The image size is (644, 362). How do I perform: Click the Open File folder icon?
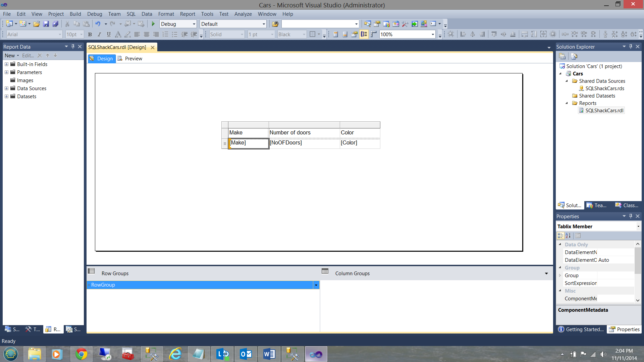tap(37, 24)
